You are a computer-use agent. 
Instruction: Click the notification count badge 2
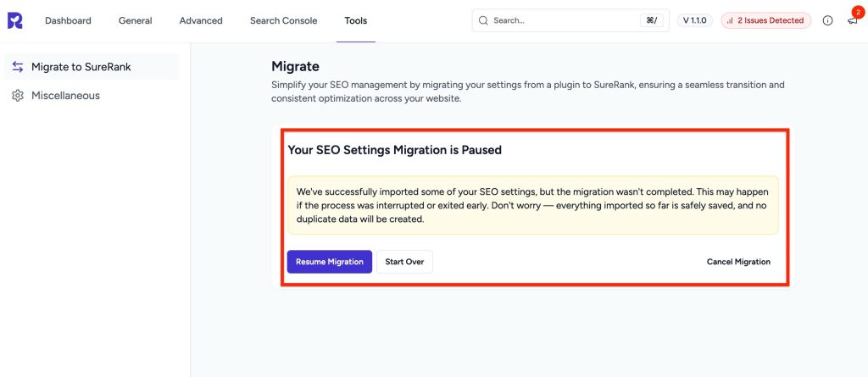[858, 11]
